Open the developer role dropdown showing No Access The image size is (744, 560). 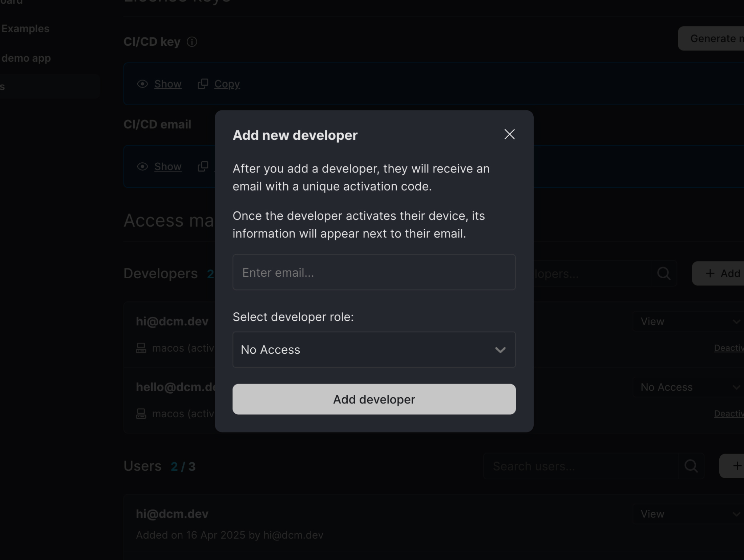[x=374, y=350]
